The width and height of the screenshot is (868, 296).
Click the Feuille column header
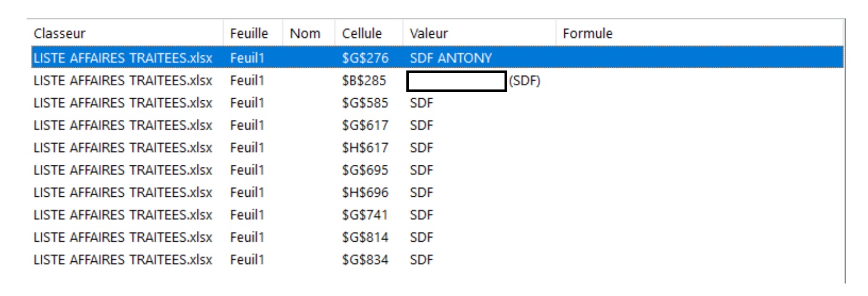click(x=249, y=34)
